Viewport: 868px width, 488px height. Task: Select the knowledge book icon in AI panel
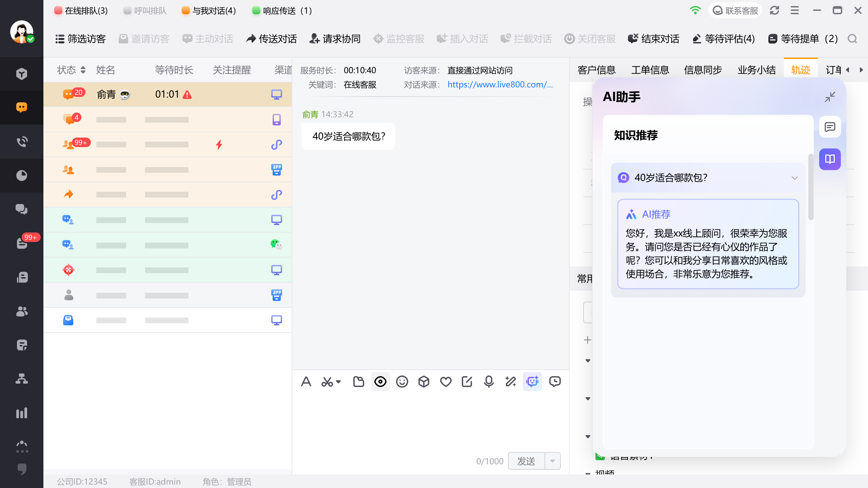[x=830, y=159]
